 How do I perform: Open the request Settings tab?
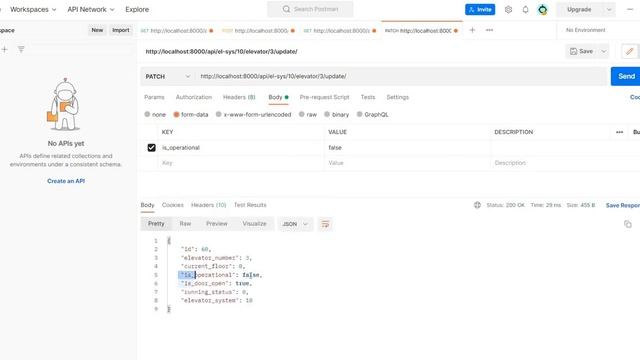[x=398, y=97]
